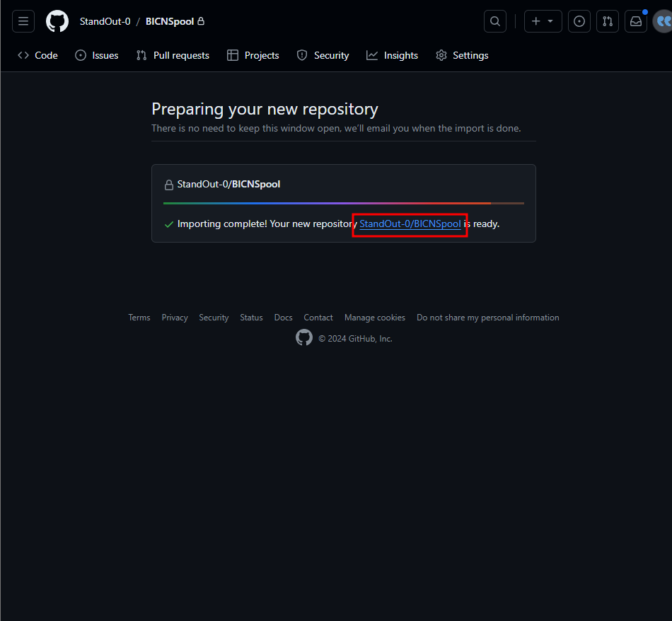This screenshot has height=621, width=672.
Task: Click Do not share my personal information
Action: point(487,318)
